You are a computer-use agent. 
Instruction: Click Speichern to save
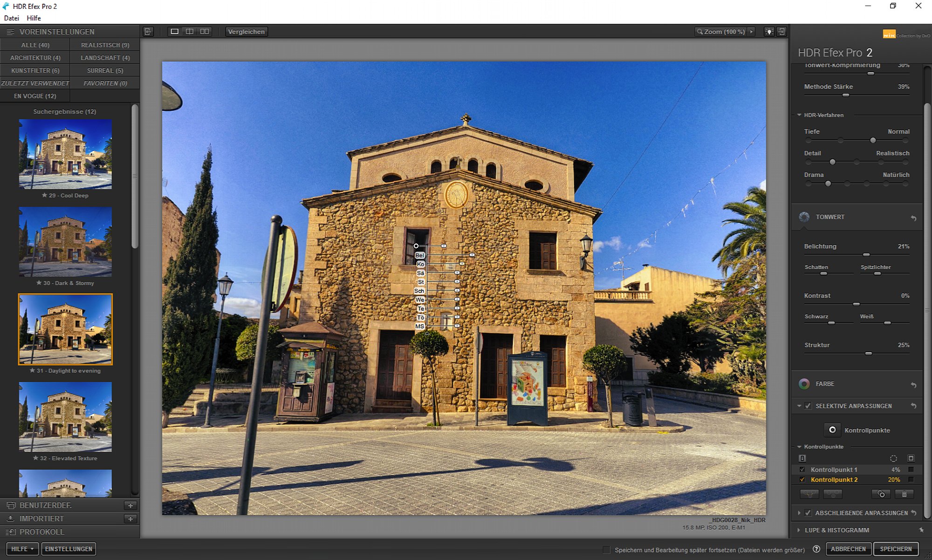click(896, 549)
